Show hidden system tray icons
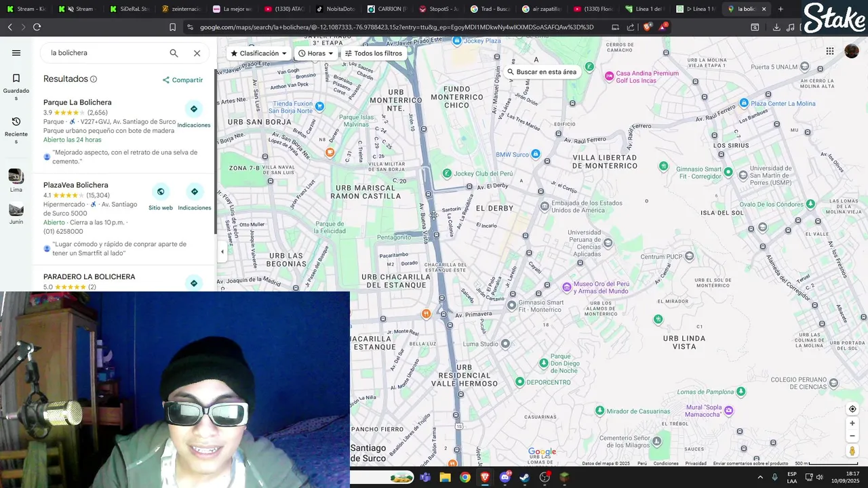Image resolution: width=868 pixels, height=488 pixels. (x=760, y=477)
